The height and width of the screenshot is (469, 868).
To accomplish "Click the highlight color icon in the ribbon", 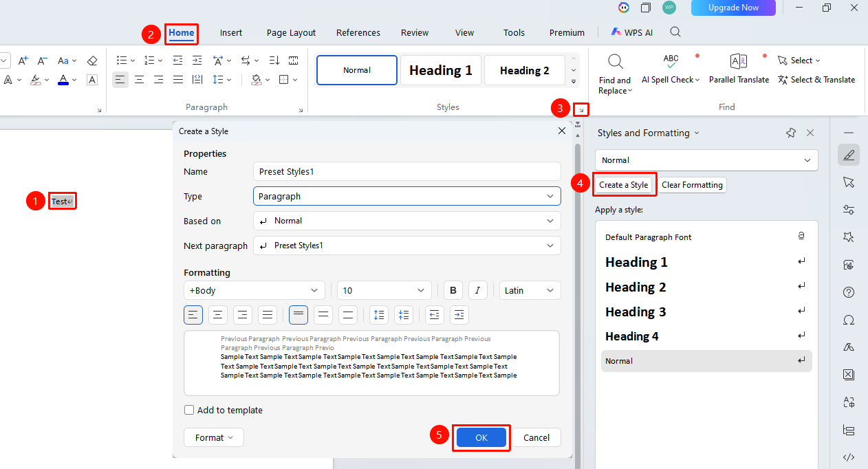I will click(x=36, y=80).
